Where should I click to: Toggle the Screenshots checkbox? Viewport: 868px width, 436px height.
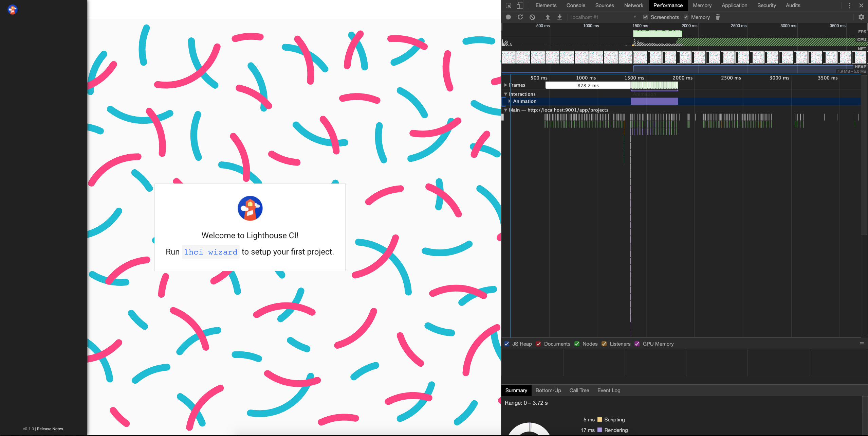(x=646, y=17)
